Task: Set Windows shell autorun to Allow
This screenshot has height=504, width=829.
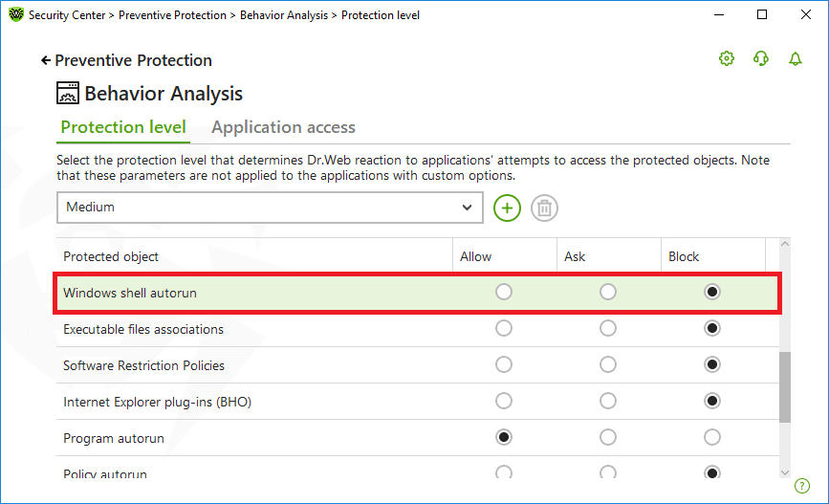Action: click(x=503, y=292)
